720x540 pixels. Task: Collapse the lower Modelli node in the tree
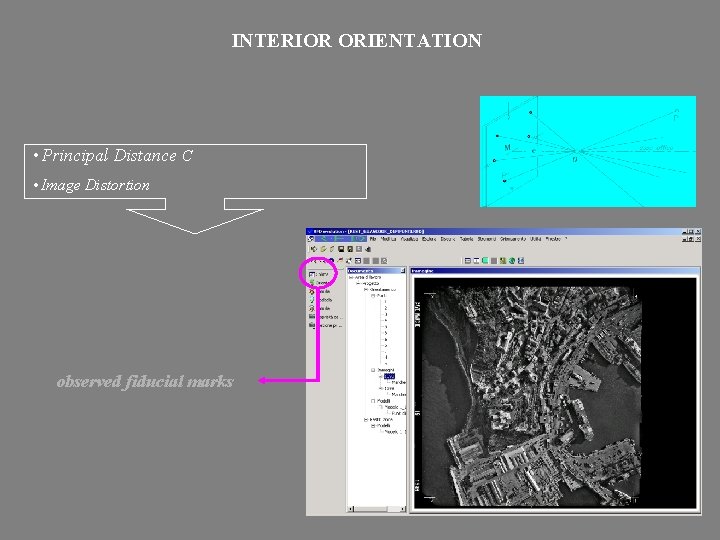point(373,426)
